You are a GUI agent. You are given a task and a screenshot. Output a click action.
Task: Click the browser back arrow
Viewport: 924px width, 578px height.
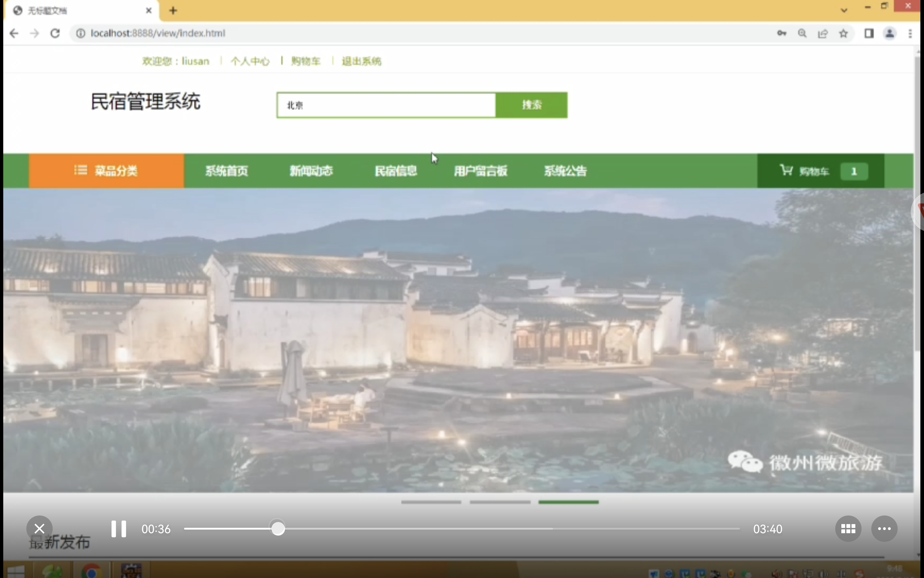pos(14,33)
